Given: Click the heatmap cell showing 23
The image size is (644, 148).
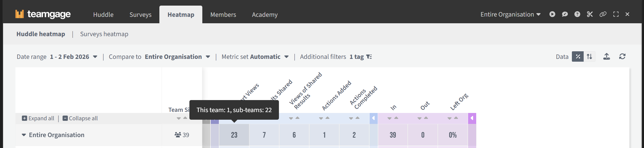Looking at the screenshot, I should point(234,135).
